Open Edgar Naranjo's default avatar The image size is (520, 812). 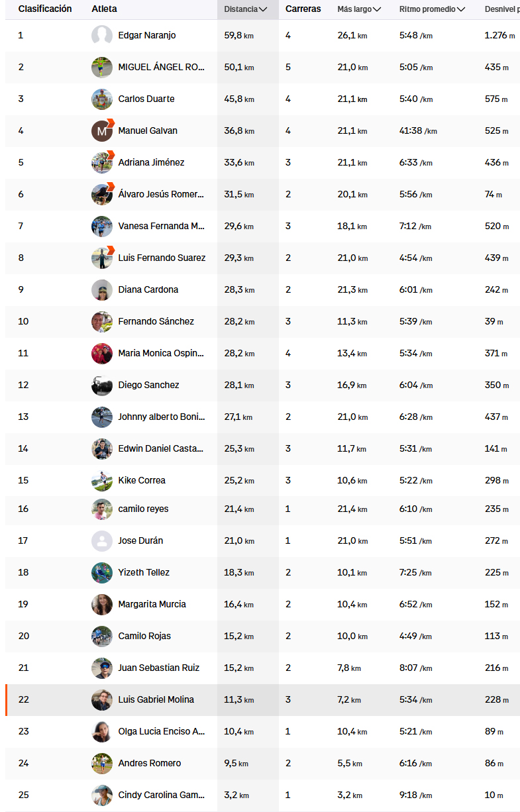coord(102,35)
